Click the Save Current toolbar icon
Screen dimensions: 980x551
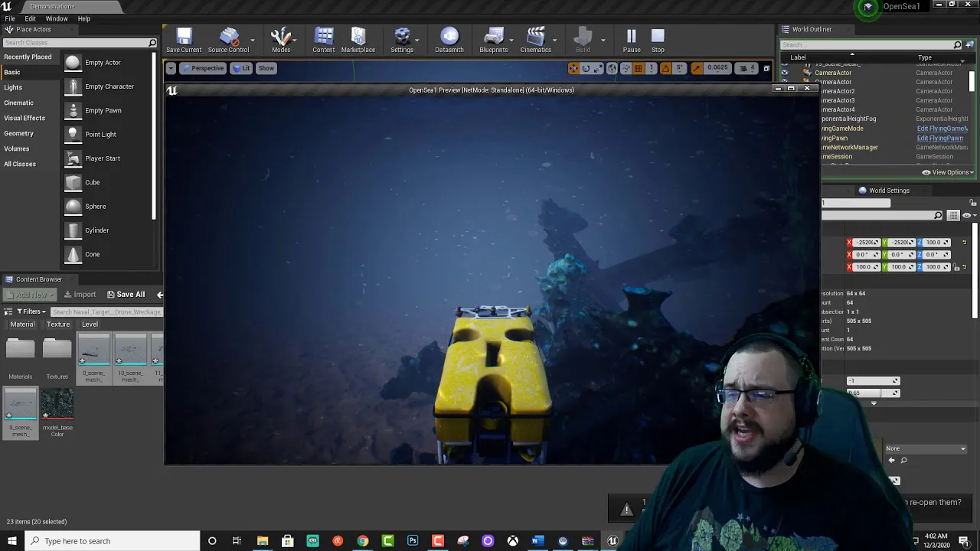184,36
